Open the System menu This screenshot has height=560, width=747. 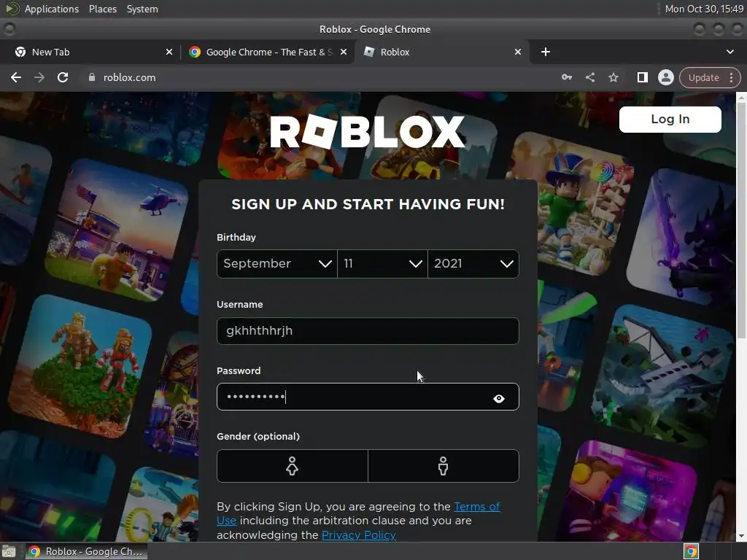pos(142,9)
